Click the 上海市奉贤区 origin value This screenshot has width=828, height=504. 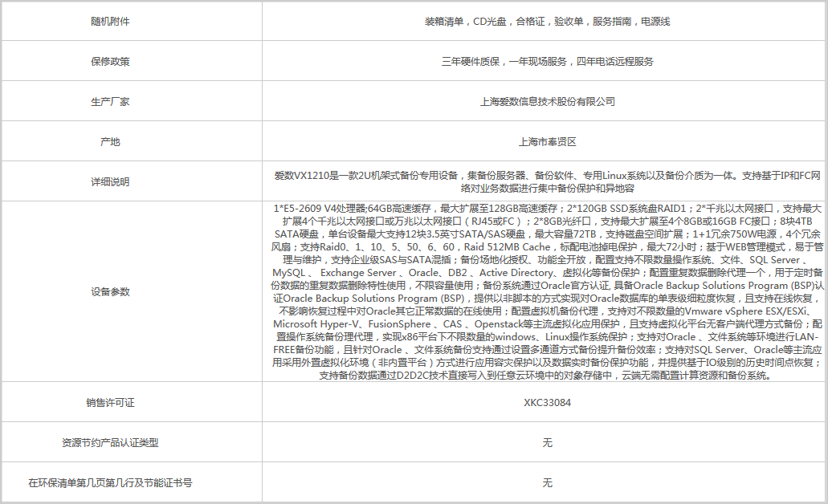click(547, 142)
